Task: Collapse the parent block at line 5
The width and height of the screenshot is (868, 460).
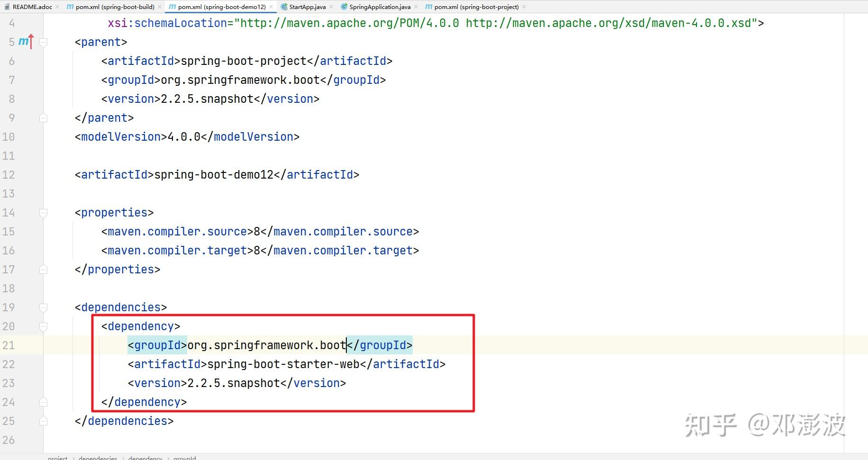Action: 43,42
